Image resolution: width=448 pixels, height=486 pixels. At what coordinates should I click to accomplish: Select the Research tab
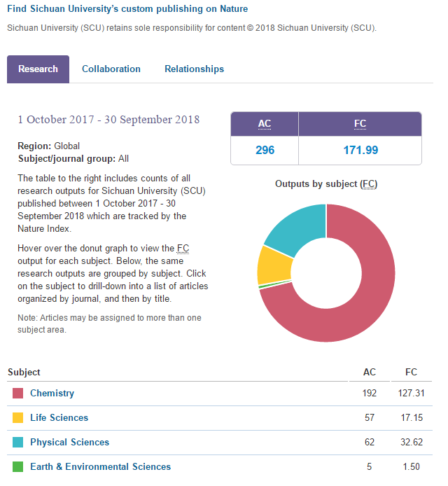[x=38, y=69]
